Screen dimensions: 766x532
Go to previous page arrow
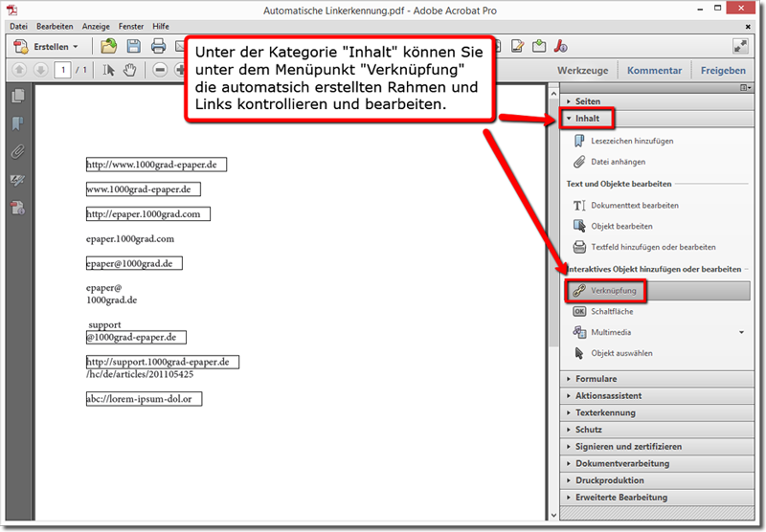pos(19,70)
